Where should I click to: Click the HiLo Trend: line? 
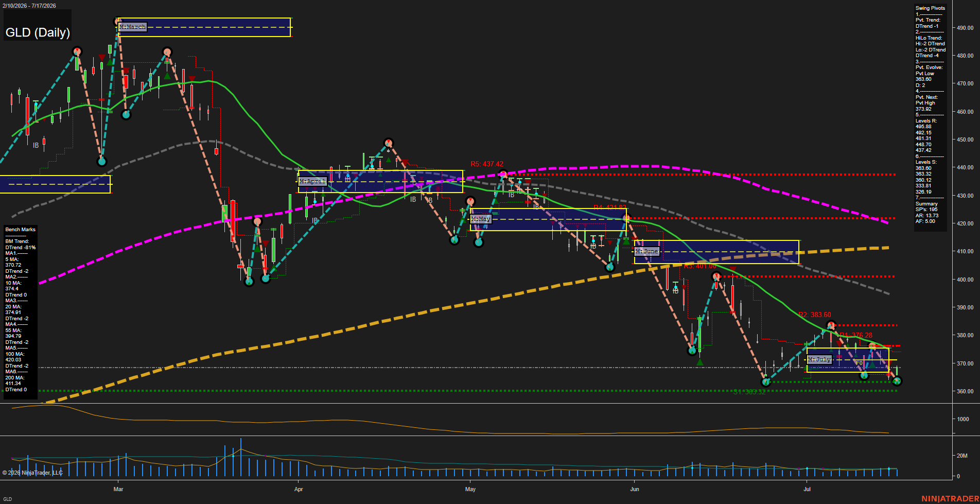(929, 38)
